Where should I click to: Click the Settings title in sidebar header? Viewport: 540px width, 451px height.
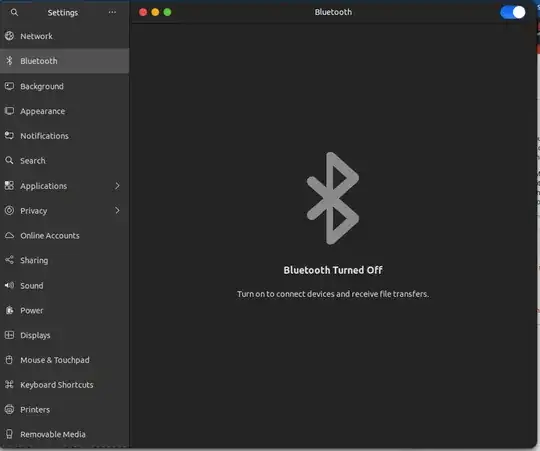point(63,13)
